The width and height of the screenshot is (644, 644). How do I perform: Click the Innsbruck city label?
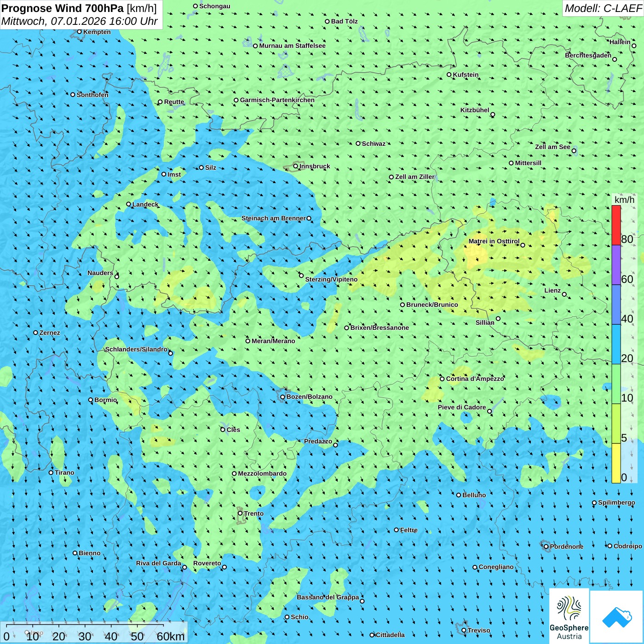tap(315, 166)
